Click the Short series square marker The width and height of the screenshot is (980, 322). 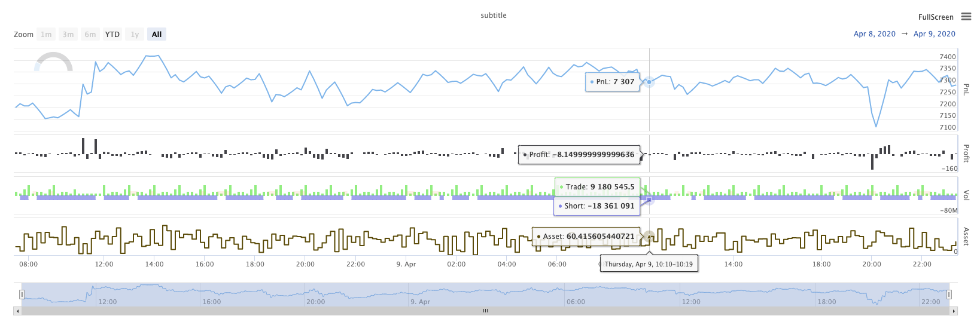[x=649, y=200]
